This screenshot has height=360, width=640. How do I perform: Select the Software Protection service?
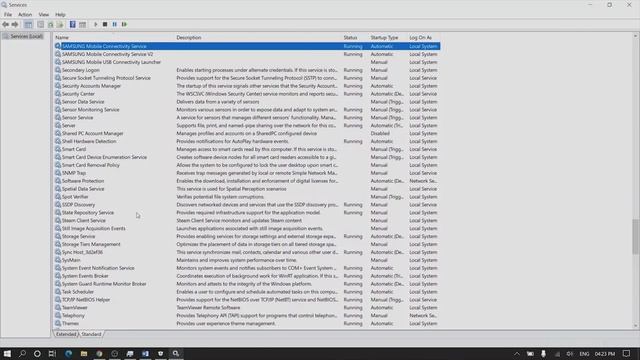pos(247,181)
